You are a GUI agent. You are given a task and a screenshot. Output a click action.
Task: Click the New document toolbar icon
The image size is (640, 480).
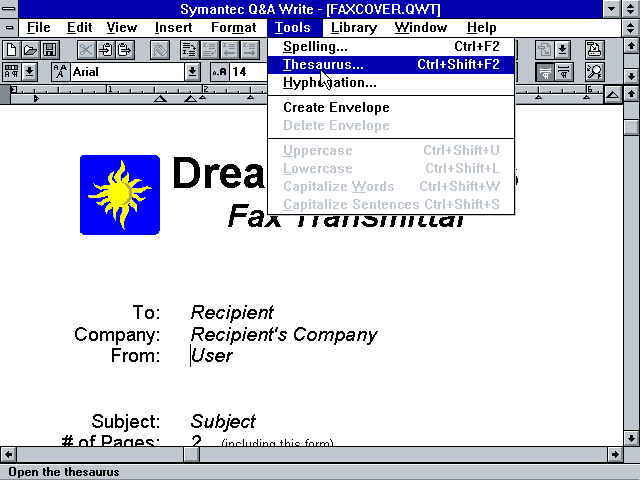point(11,50)
